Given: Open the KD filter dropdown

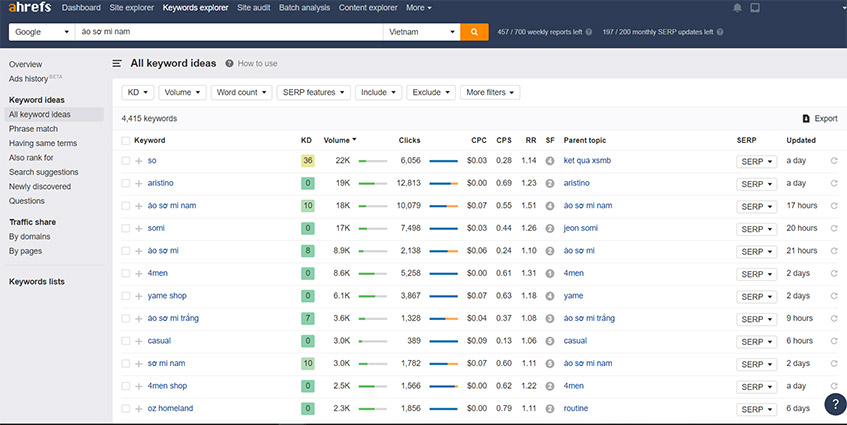Looking at the screenshot, I should [138, 92].
